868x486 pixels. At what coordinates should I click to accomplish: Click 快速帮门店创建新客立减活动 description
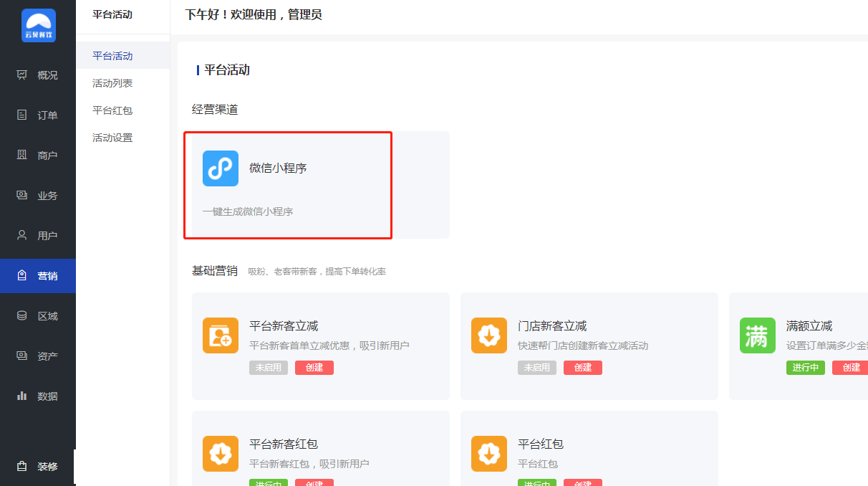[x=583, y=346]
